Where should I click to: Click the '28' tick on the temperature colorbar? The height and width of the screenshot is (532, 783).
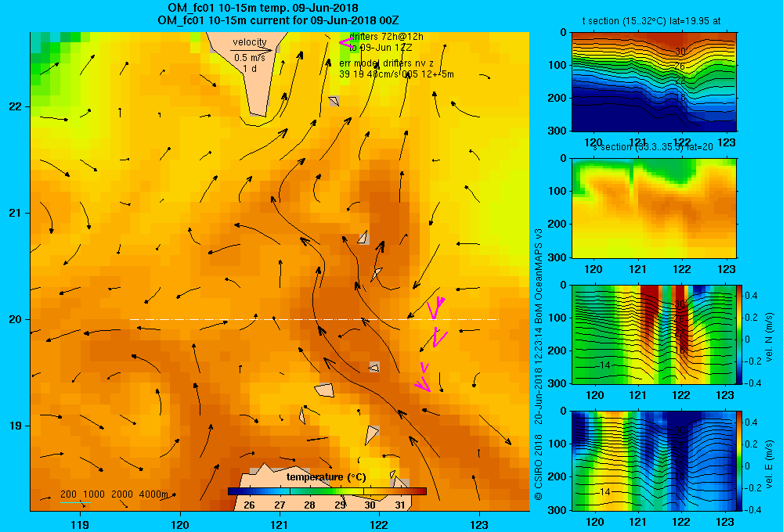tap(309, 505)
